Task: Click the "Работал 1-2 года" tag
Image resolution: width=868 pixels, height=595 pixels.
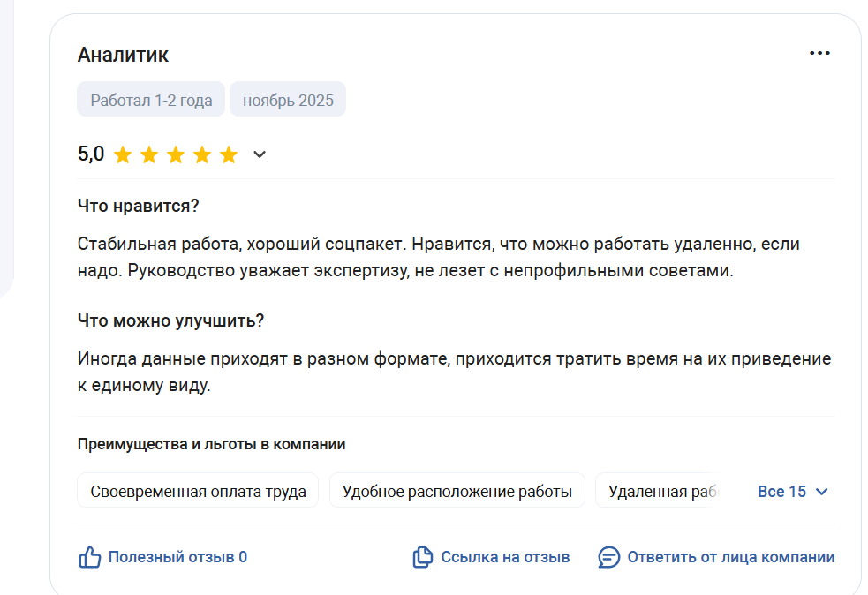Action: click(x=151, y=100)
